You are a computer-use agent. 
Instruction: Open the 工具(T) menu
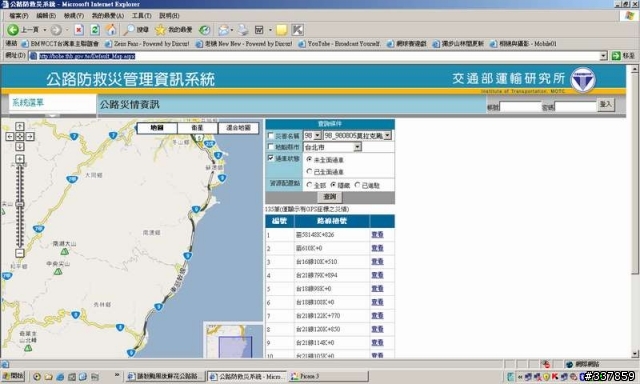(141, 16)
